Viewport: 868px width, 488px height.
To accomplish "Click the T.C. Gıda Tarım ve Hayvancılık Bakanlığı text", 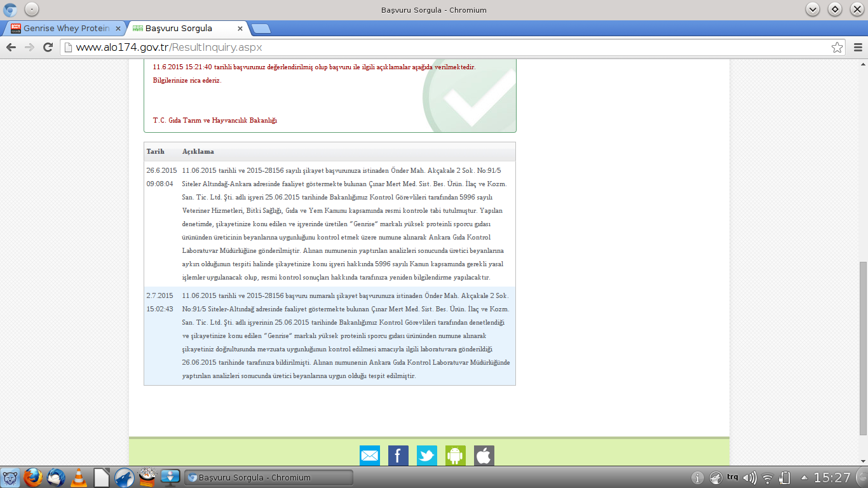I will pyautogui.click(x=215, y=120).
